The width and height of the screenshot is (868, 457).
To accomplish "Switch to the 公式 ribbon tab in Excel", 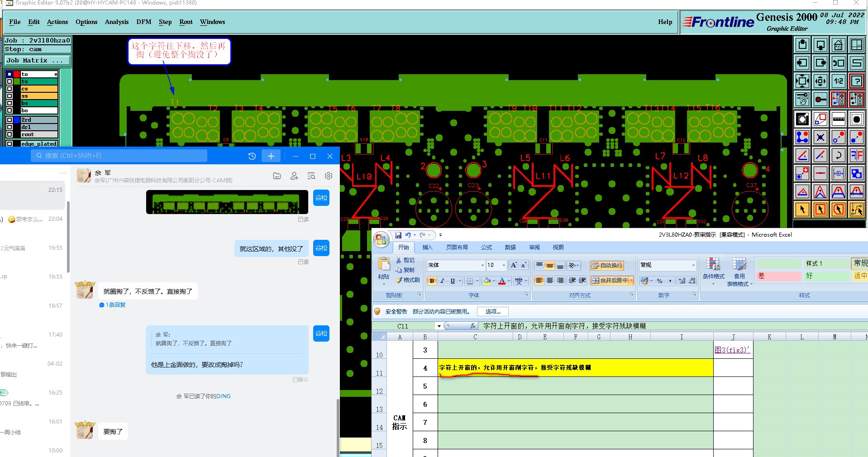I will coord(486,248).
